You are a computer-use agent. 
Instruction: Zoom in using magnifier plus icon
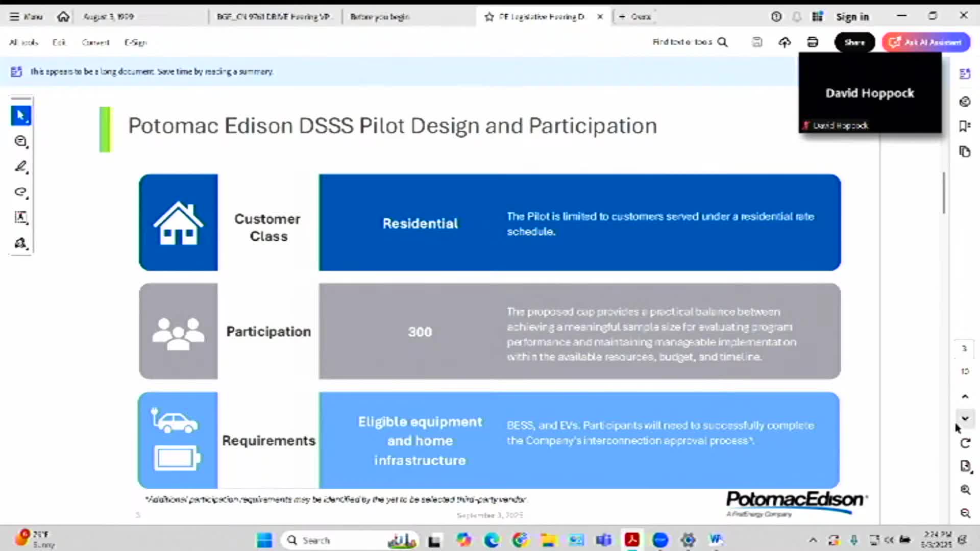[965, 490]
